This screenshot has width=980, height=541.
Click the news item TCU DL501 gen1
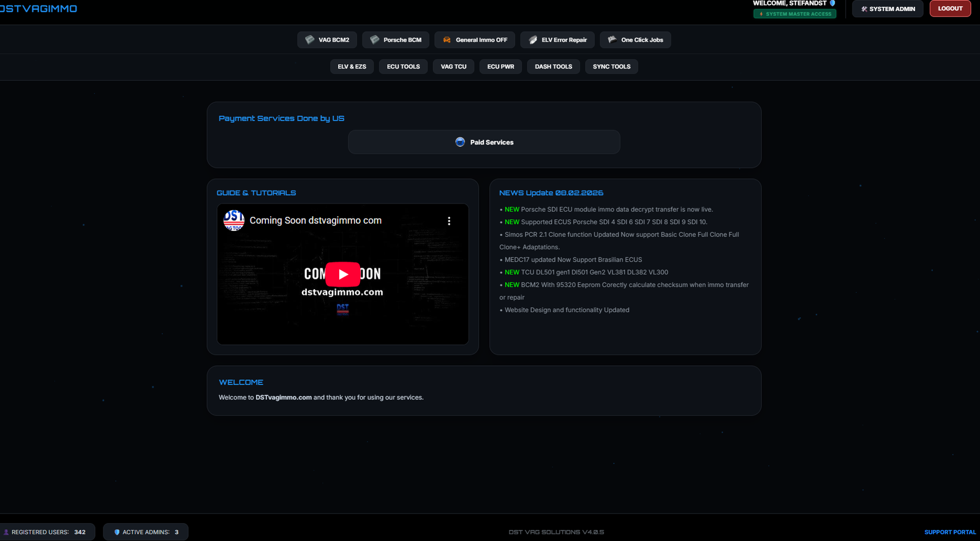[584, 273]
